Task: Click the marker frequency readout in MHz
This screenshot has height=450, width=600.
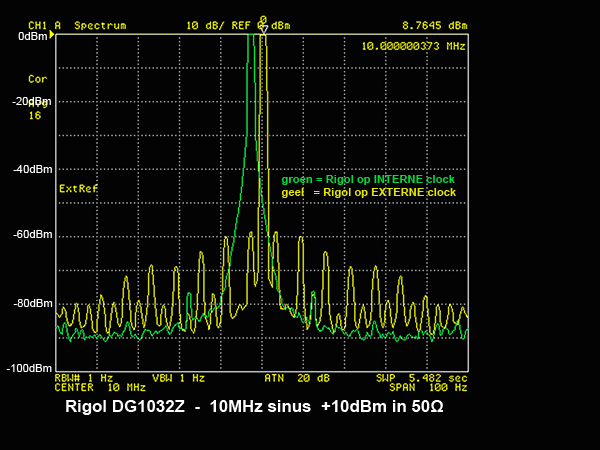Action: pyautogui.click(x=413, y=46)
